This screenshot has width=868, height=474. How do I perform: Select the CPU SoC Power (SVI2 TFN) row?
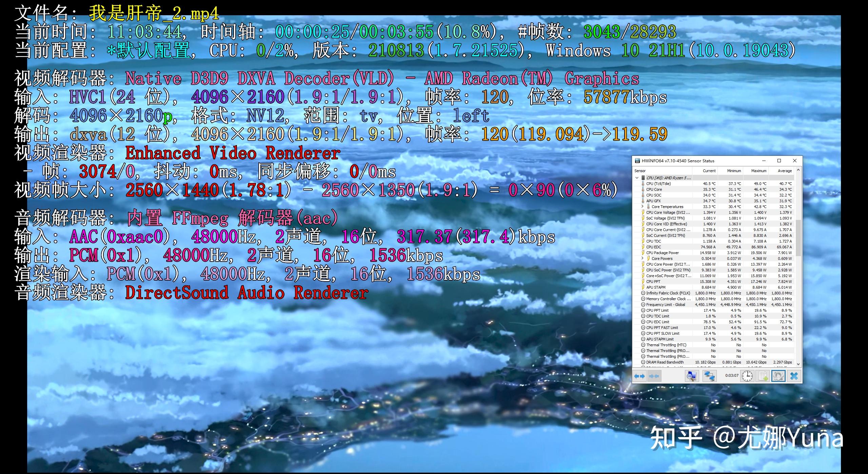click(x=713, y=270)
